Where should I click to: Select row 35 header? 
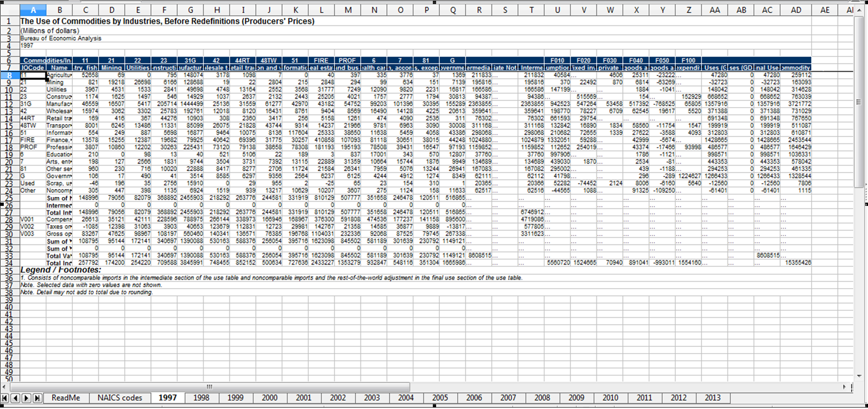click(x=9, y=270)
